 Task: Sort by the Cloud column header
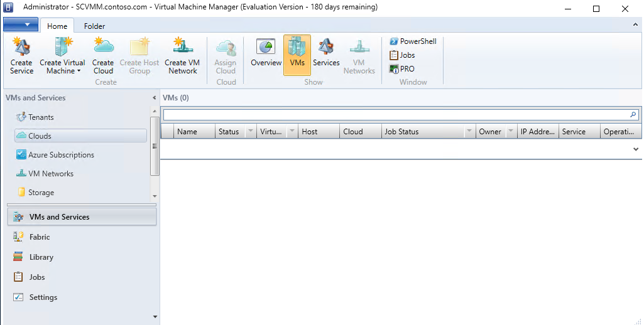(361, 132)
